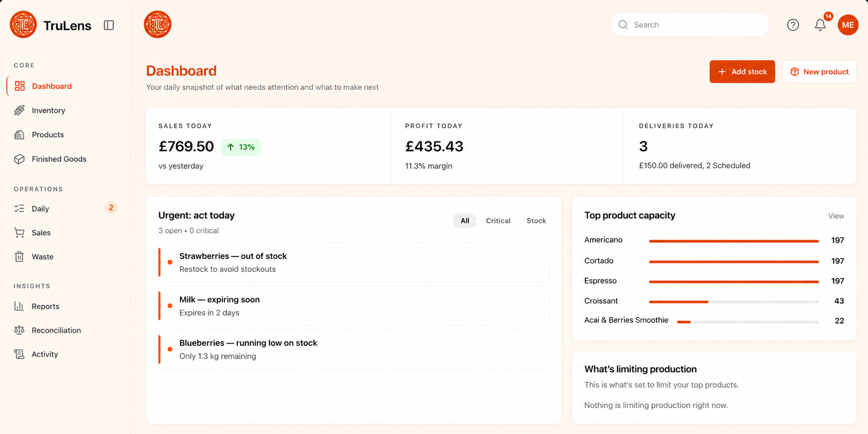Click the Products sidebar icon
The image size is (868, 434).
coord(20,135)
